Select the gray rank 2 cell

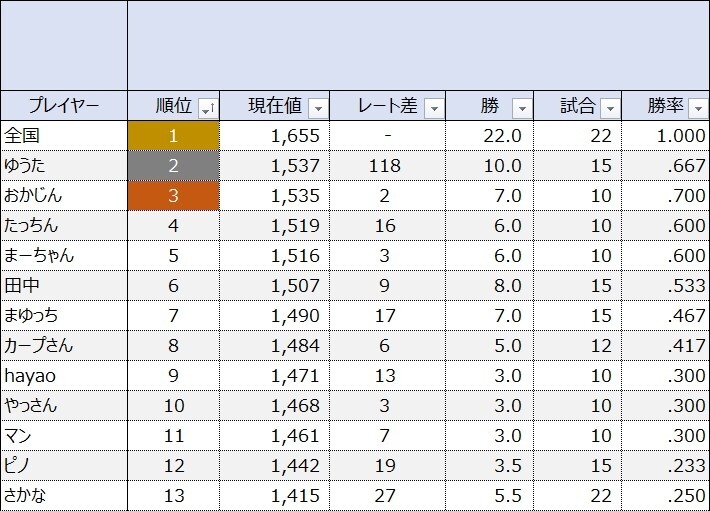[x=173, y=166]
